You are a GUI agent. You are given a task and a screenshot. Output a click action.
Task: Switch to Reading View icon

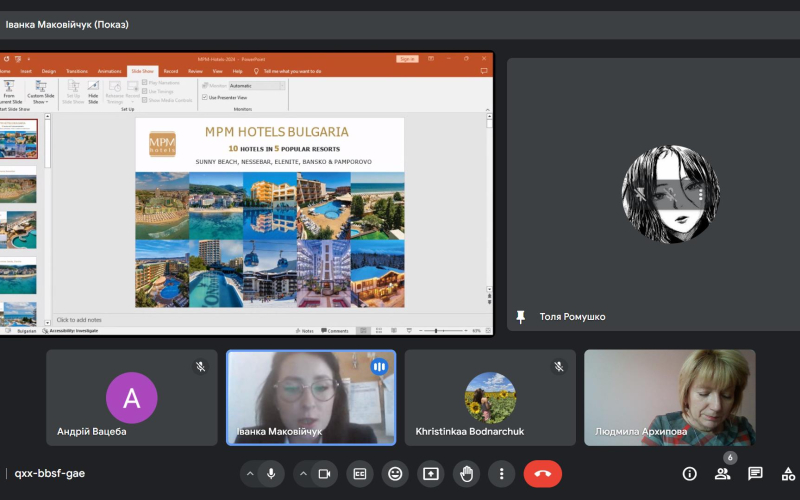394,331
